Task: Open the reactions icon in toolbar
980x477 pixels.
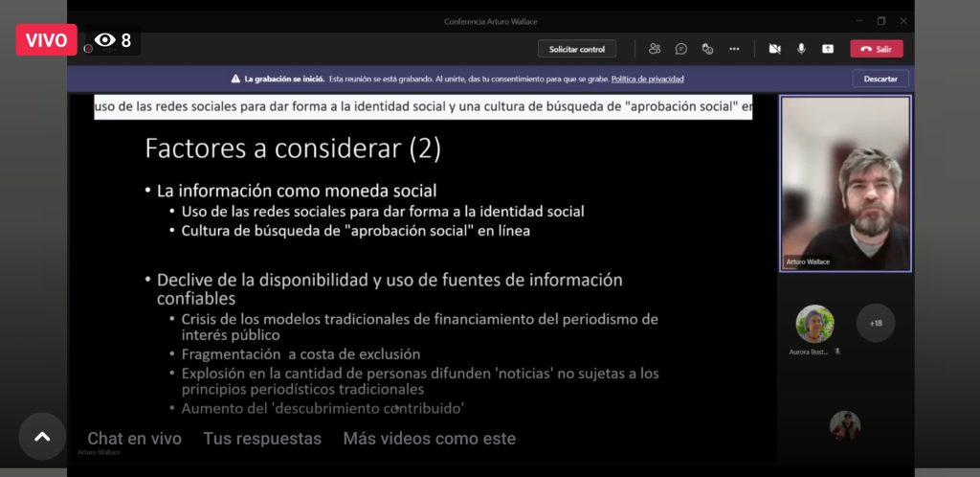Action: (707, 49)
